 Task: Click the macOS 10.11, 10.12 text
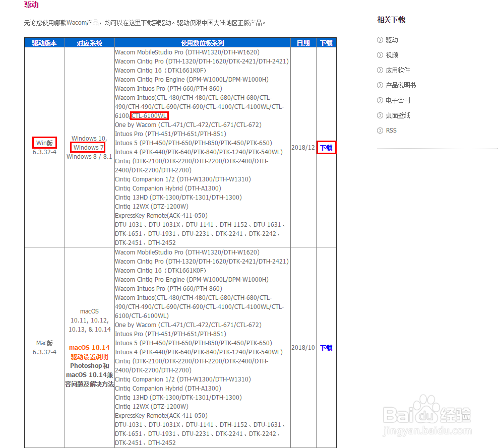[89, 321]
